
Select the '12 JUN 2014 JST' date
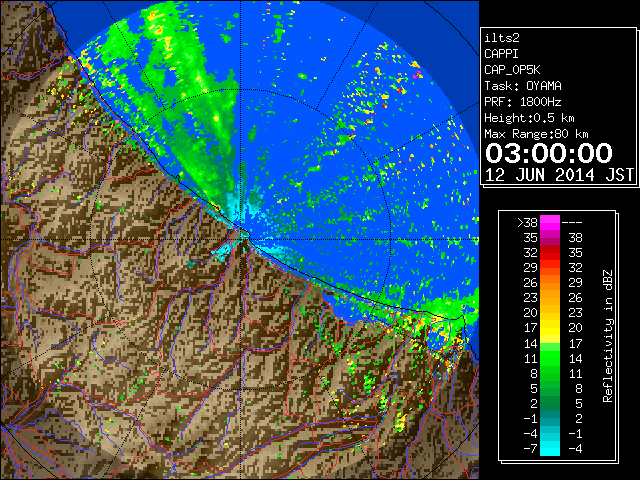(x=559, y=175)
